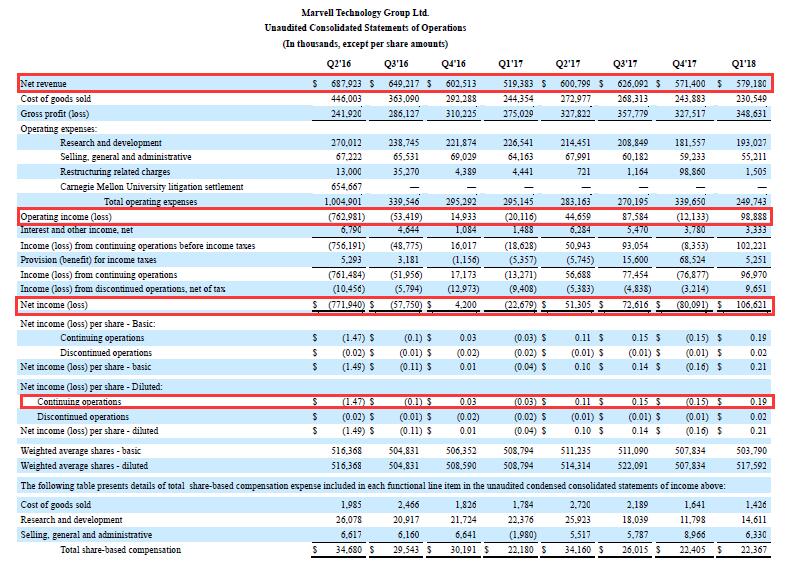This screenshot has height=569, width=786.
Task: Click Gross profit value 348,631
Action: [751, 114]
